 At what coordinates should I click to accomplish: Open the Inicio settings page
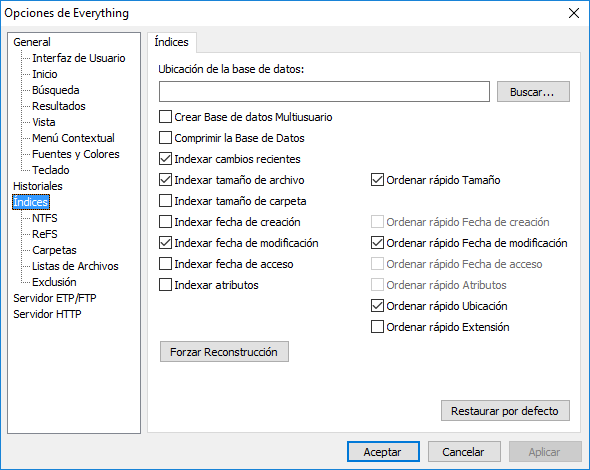coord(45,74)
